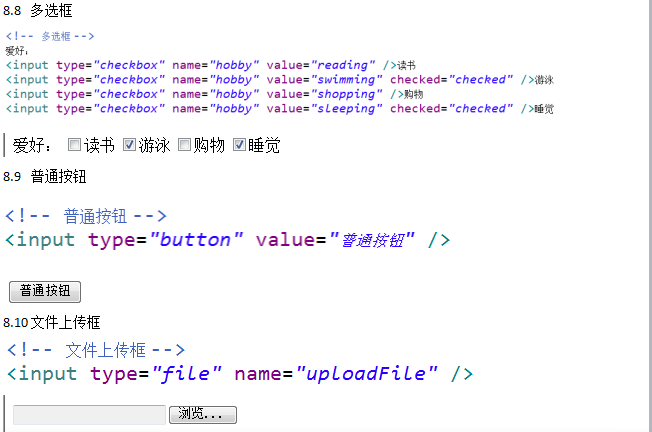
Task: Click the code line with value="sleeping"
Action: coord(279,109)
